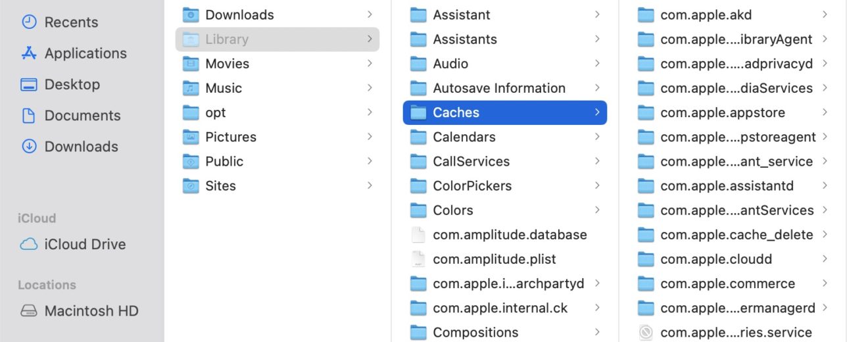Select the Caches folder row
The height and width of the screenshot is (342, 868).
504,112
